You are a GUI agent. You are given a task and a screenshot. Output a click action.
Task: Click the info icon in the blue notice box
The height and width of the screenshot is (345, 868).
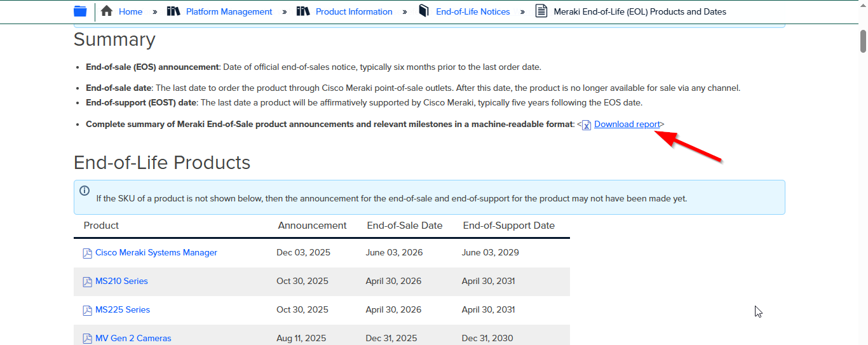pyautogui.click(x=85, y=191)
